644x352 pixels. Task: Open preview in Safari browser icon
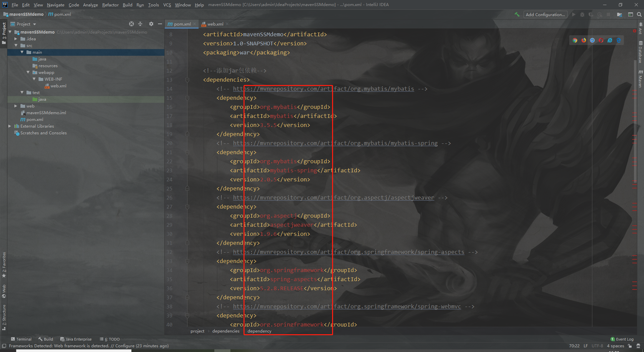click(x=592, y=40)
